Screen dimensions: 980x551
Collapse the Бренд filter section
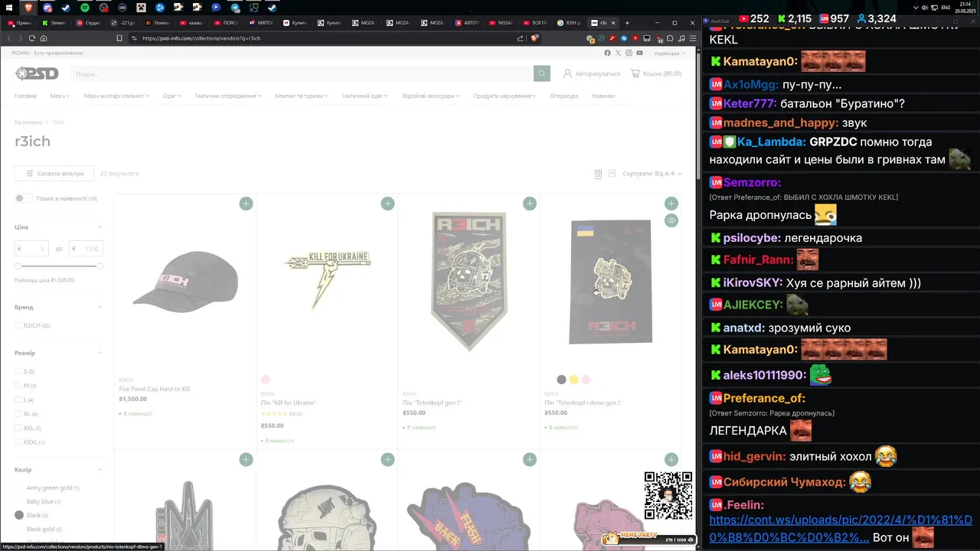point(100,307)
